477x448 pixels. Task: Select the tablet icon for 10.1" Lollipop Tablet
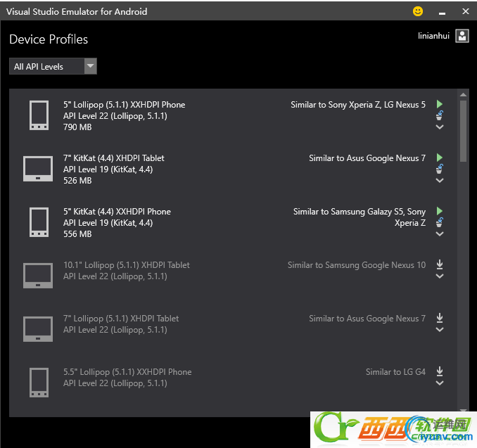(38, 276)
